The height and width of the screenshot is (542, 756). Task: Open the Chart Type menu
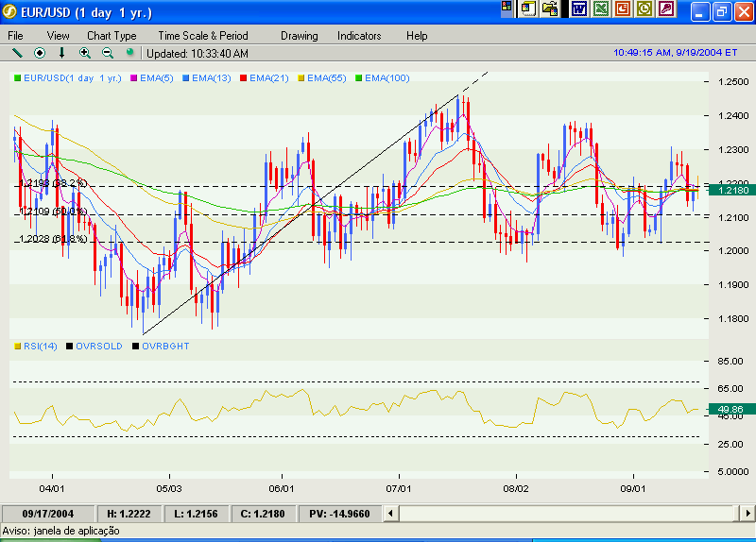pos(112,36)
